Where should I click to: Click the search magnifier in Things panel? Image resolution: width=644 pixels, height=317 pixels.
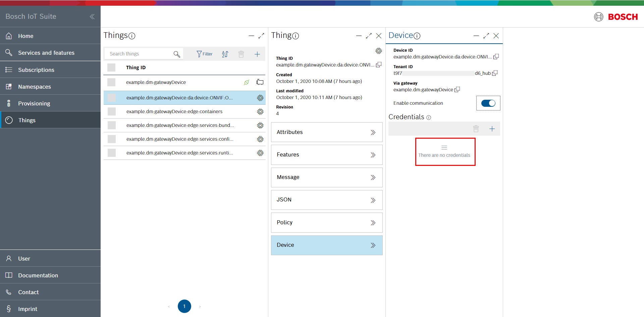pos(177,54)
